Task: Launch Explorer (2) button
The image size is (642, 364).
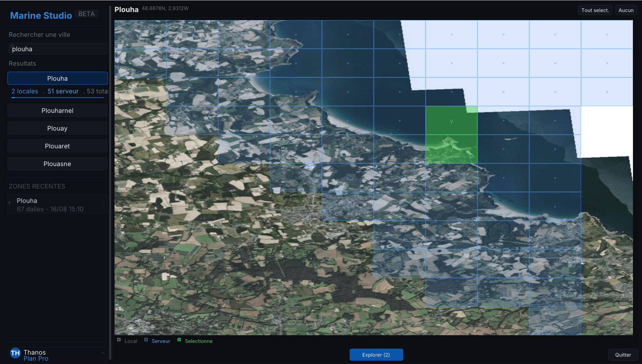Action: click(376, 355)
